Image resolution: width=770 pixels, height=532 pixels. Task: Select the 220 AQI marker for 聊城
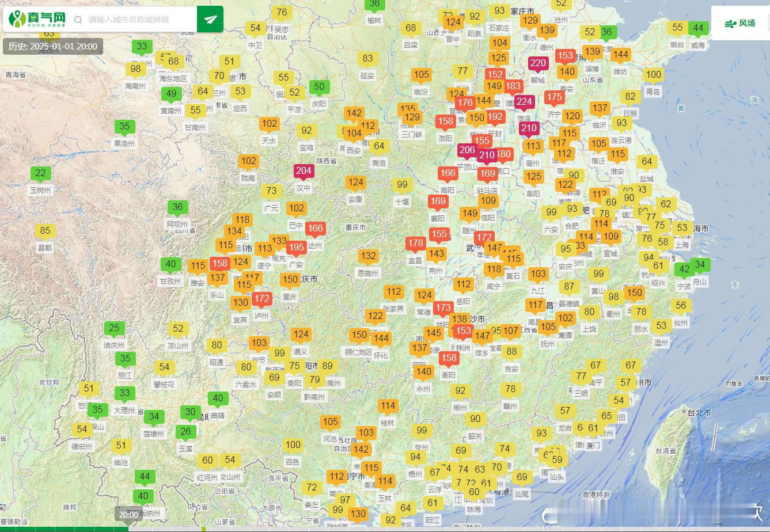coord(538,64)
